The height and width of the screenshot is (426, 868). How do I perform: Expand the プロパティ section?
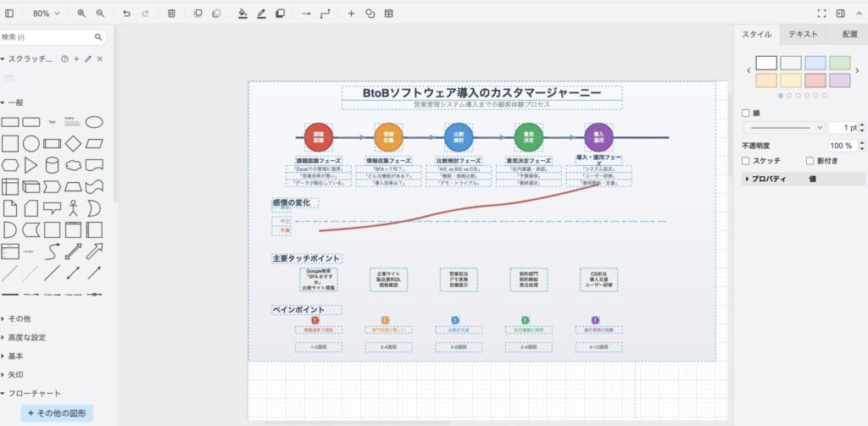point(747,179)
